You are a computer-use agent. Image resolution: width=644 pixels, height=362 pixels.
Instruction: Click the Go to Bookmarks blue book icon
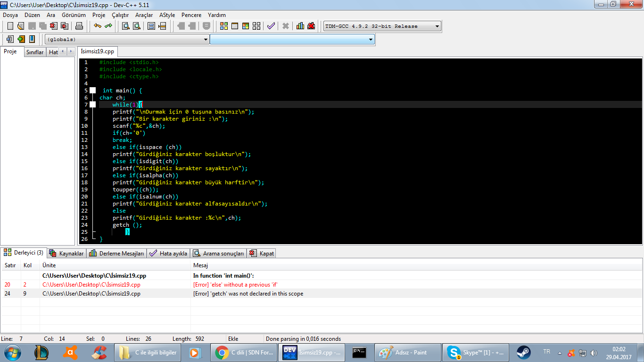point(32,39)
